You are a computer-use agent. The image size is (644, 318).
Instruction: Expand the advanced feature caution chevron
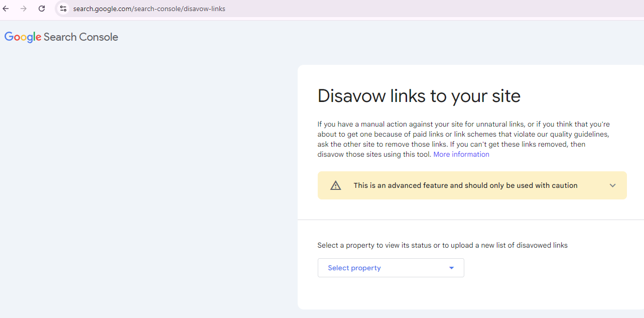[x=612, y=185]
